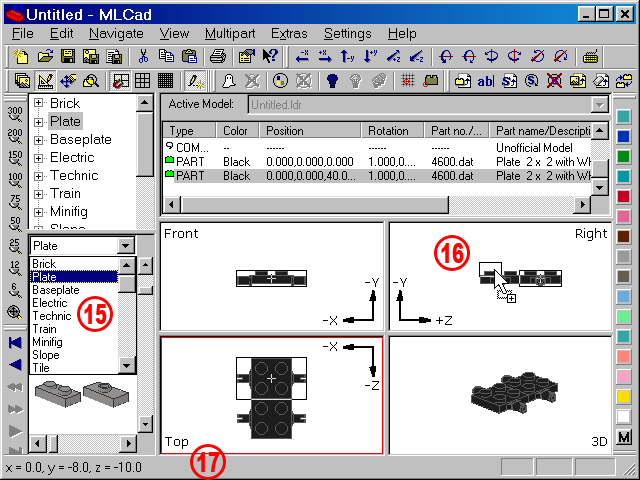Click the New file toolbar icon
This screenshot has height=480, width=640.
[x=21, y=56]
